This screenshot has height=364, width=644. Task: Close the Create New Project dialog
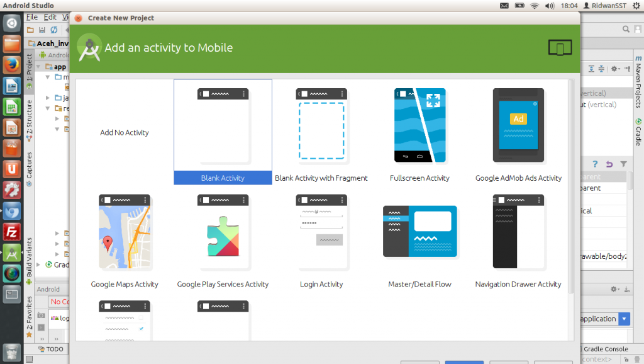tap(79, 18)
